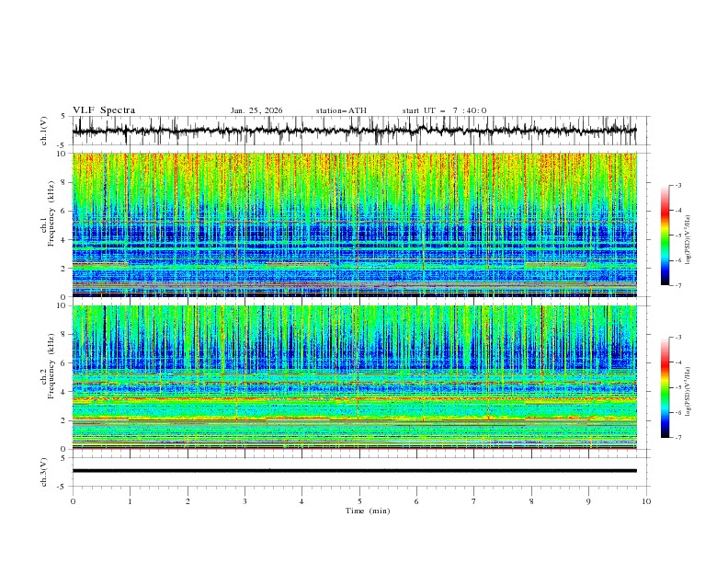Click the "7" tick on the time axis

[x=474, y=501]
